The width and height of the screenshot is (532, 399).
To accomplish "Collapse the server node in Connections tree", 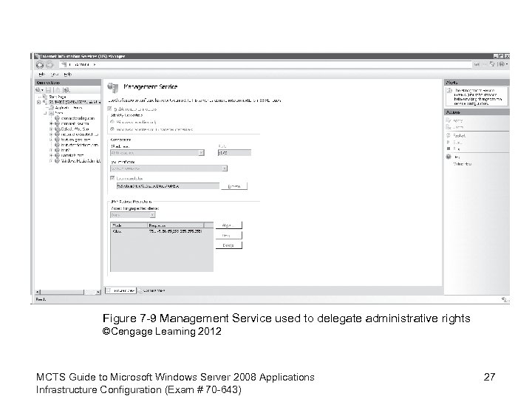I will pos(38,102).
